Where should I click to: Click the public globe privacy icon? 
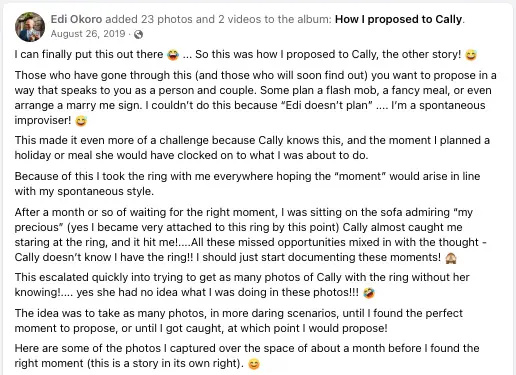138,34
